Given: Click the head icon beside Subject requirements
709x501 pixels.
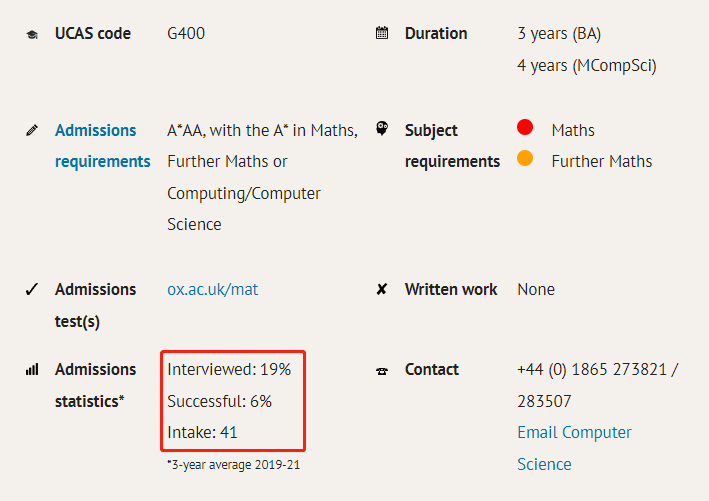Looking at the screenshot, I should (382, 128).
